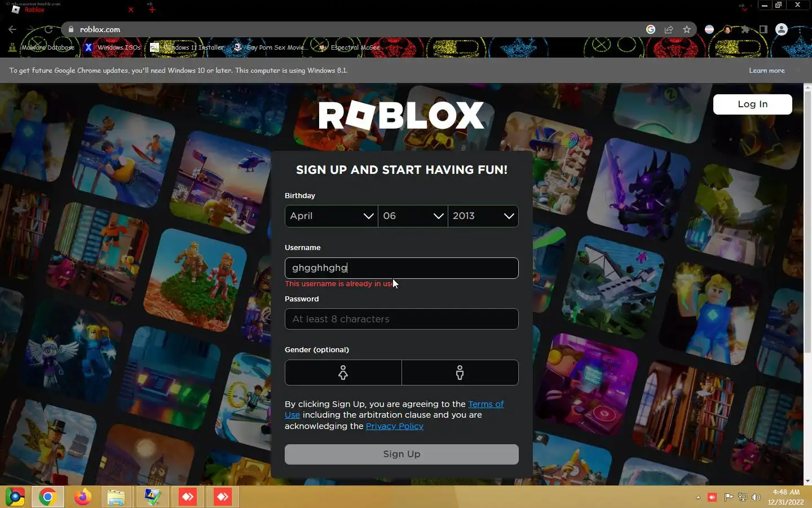Click the site lock icon in address bar
This screenshot has width=812, height=508.
[x=70, y=29]
